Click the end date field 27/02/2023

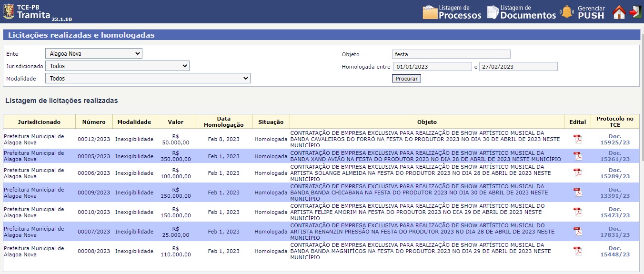518,67
